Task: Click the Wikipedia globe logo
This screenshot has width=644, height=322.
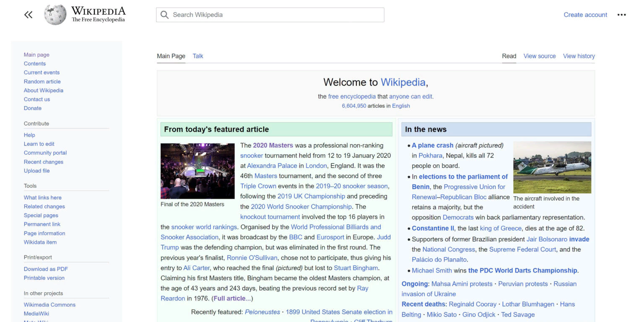Action: 55,15
